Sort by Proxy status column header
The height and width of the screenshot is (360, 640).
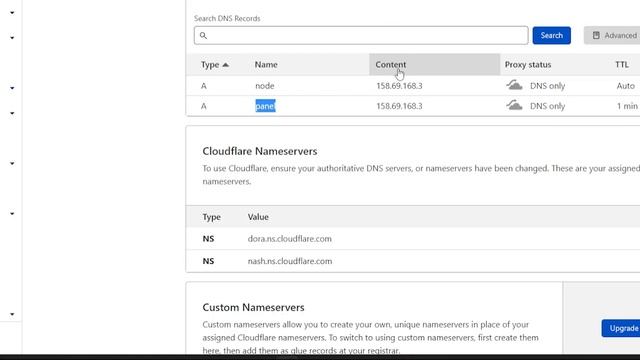pyautogui.click(x=528, y=64)
